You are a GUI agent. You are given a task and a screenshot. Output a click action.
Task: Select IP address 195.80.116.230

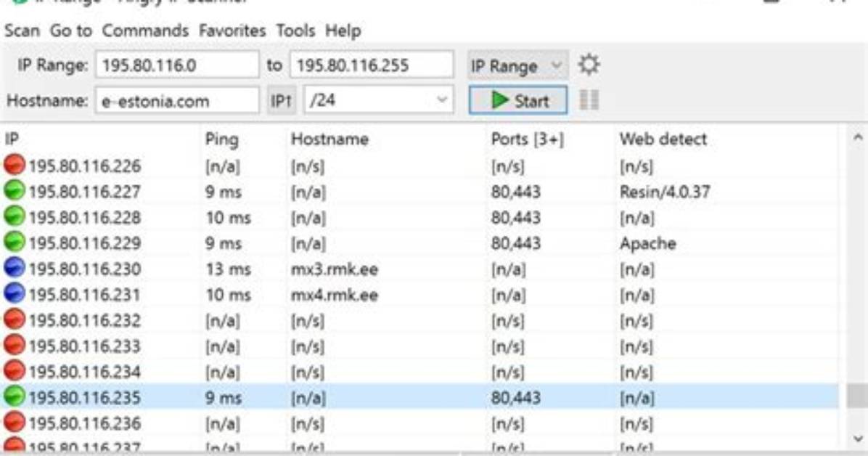pos(85,269)
